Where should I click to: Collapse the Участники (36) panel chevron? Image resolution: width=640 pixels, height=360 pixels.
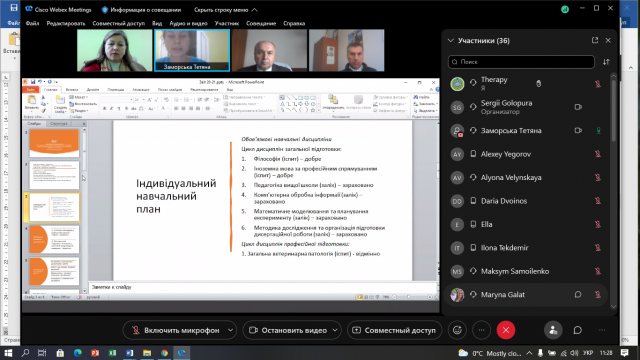pyautogui.click(x=451, y=40)
